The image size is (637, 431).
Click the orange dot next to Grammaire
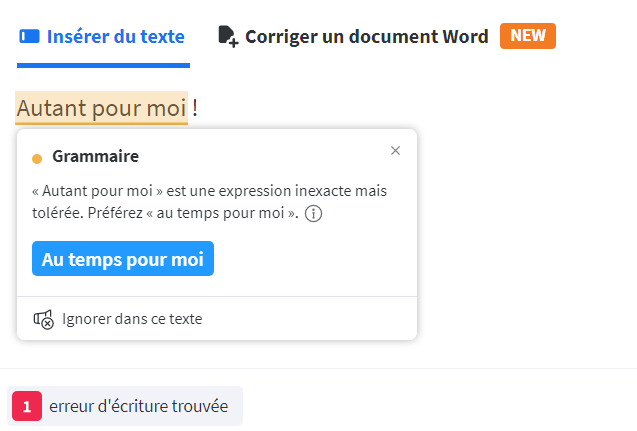point(37,159)
